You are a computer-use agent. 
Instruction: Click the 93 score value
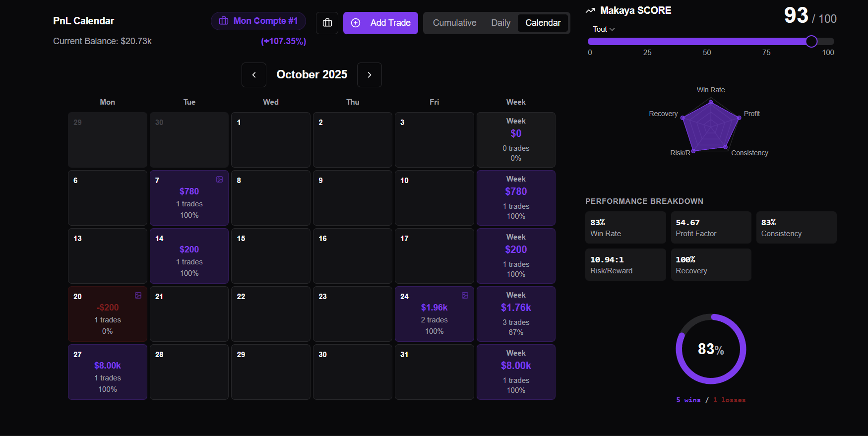(796, 15)
